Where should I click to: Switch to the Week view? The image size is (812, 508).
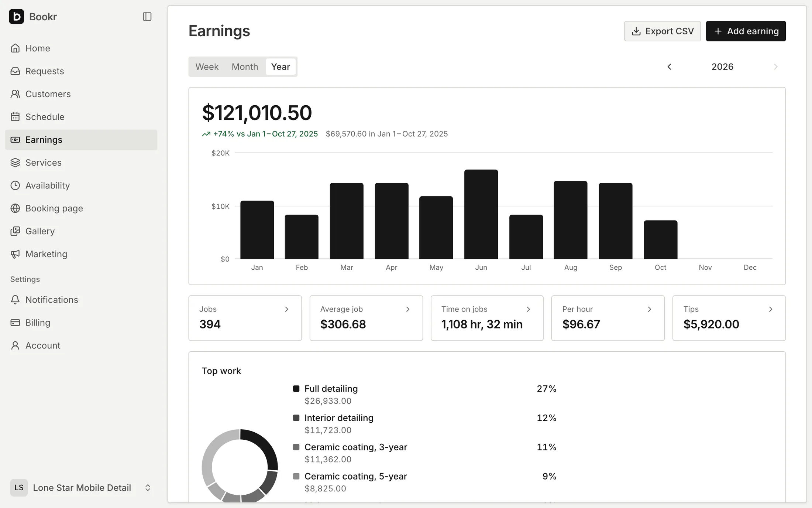pos(207,67)
